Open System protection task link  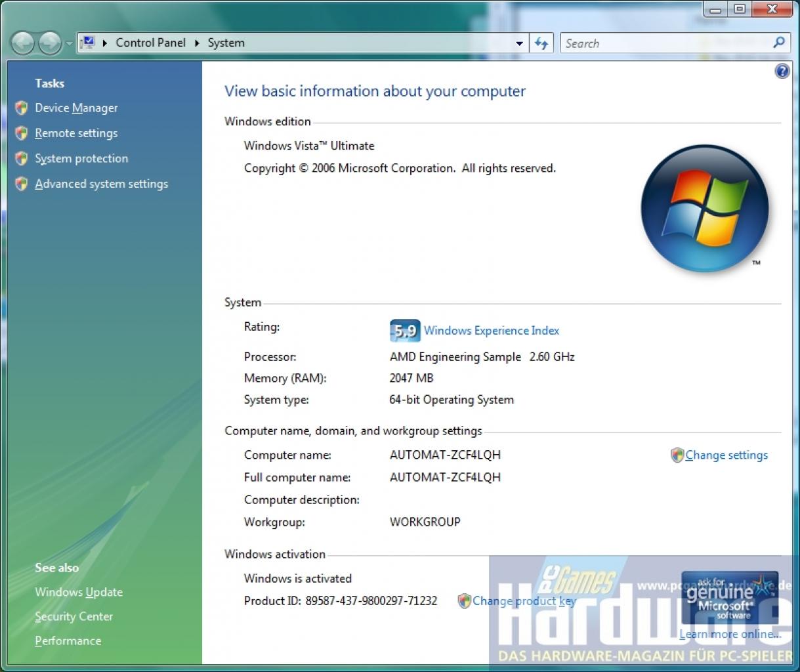81,158
